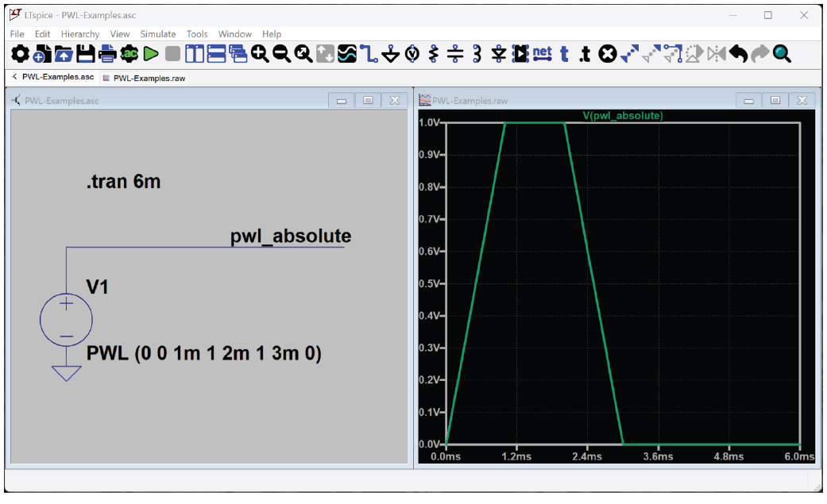The image size is (827, 504).
Task: Click the SPICE directive .t icon
Action: pos(585,54)
